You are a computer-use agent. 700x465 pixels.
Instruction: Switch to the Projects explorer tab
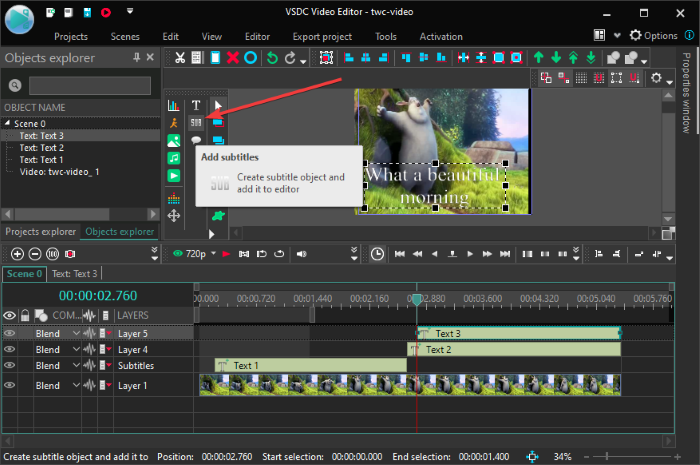(x=41, y=232)
